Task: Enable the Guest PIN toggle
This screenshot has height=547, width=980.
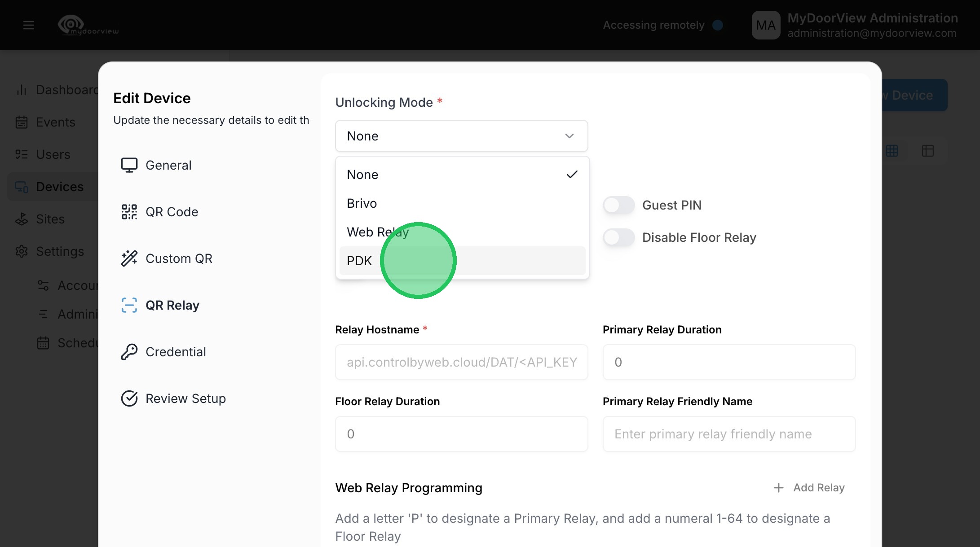Action: point(618,205)
